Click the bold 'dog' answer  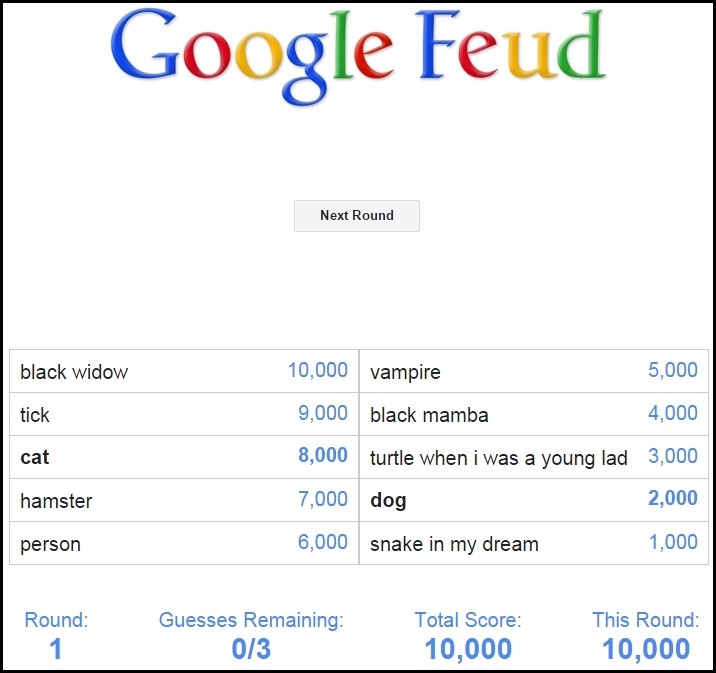[388, 500]
